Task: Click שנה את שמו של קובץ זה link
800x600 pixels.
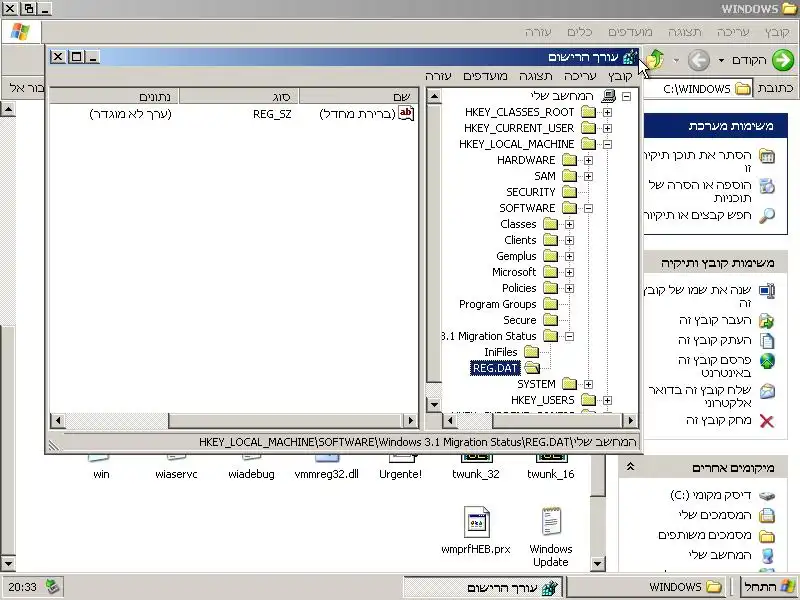Action: pos(698,296)
